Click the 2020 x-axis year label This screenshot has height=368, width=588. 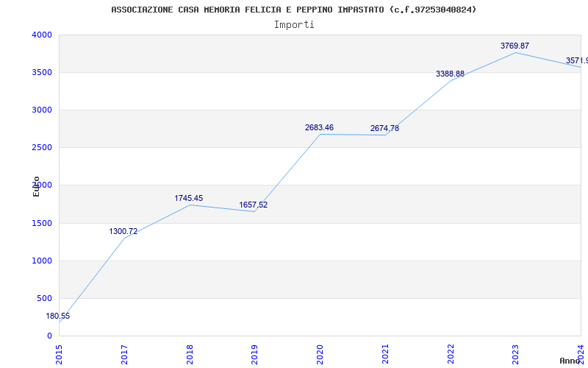click(x=320, y=355)
